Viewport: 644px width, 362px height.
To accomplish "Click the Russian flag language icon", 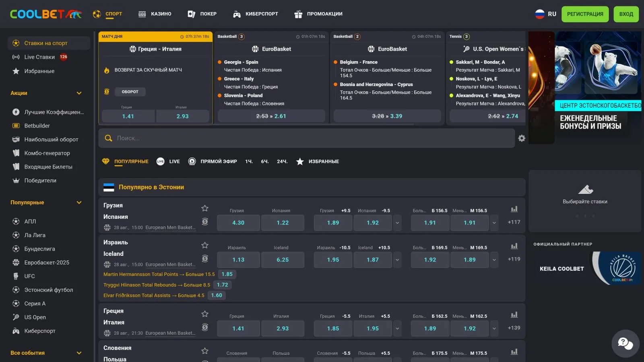I will tap(540, 14).
